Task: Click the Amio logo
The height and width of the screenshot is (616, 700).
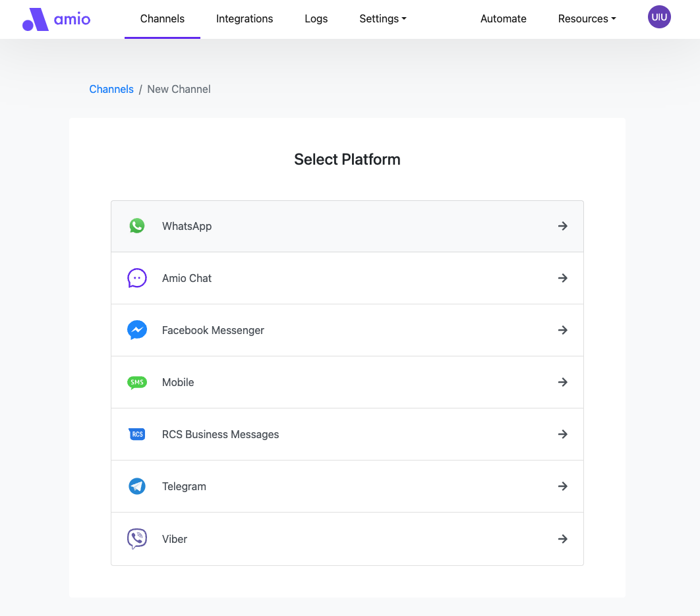Action: point(56,19)
